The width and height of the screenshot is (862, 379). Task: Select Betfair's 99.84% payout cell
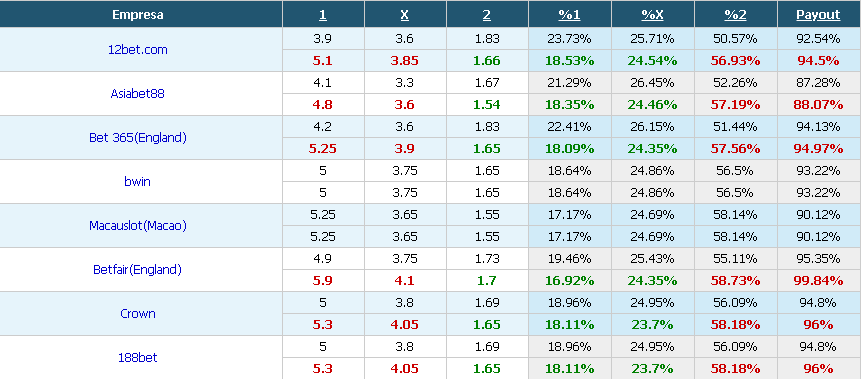[x=819, y=281]
